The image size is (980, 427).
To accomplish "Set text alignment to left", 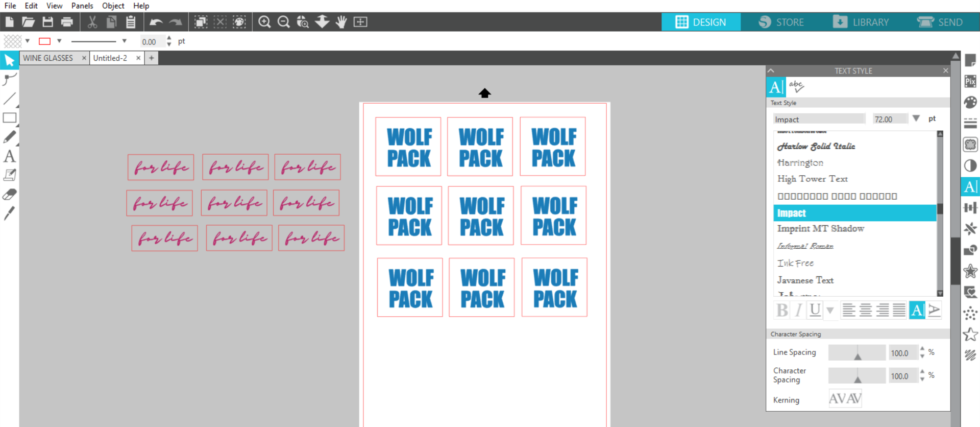I will click(x=849, y=310).
